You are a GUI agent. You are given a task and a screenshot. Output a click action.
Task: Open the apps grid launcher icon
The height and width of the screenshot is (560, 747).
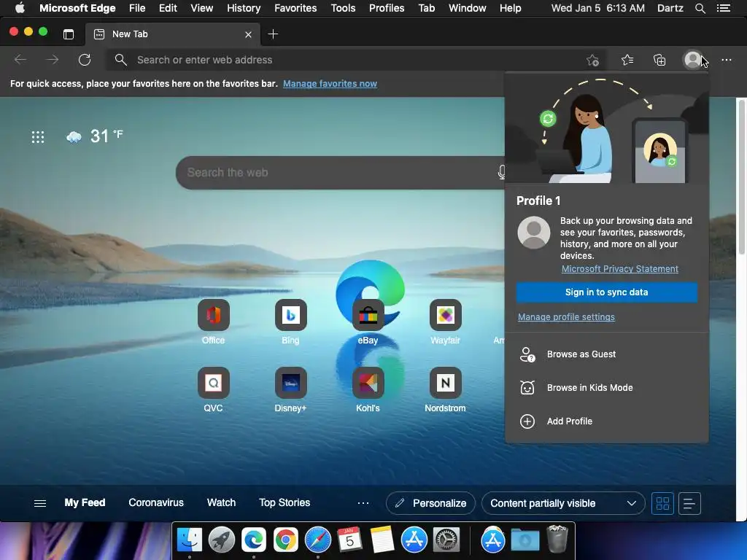pyautogui.click(x=38, y=137)
